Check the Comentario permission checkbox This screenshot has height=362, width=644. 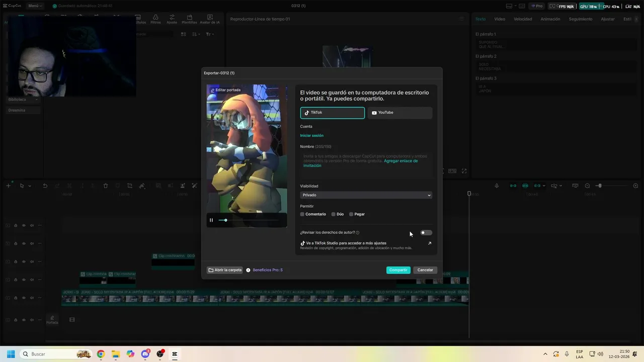tap(302, 214)
